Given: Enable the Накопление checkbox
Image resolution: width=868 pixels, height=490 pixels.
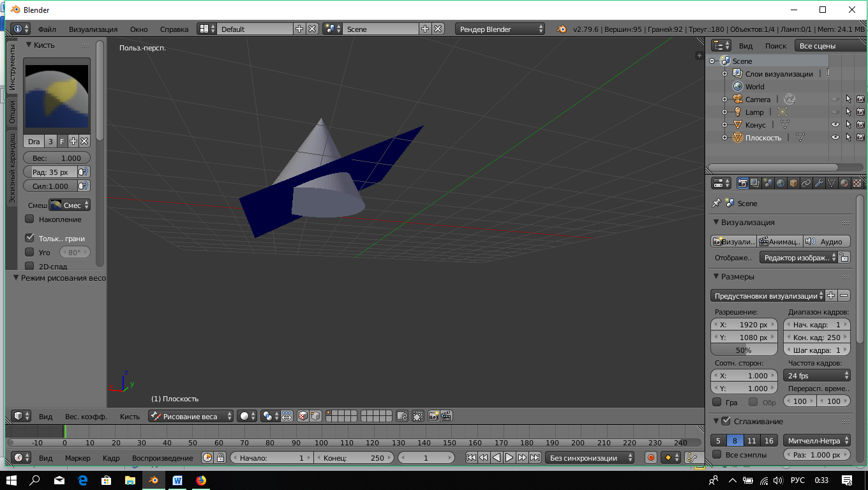Looking at the screenshot, I should 29,219.
